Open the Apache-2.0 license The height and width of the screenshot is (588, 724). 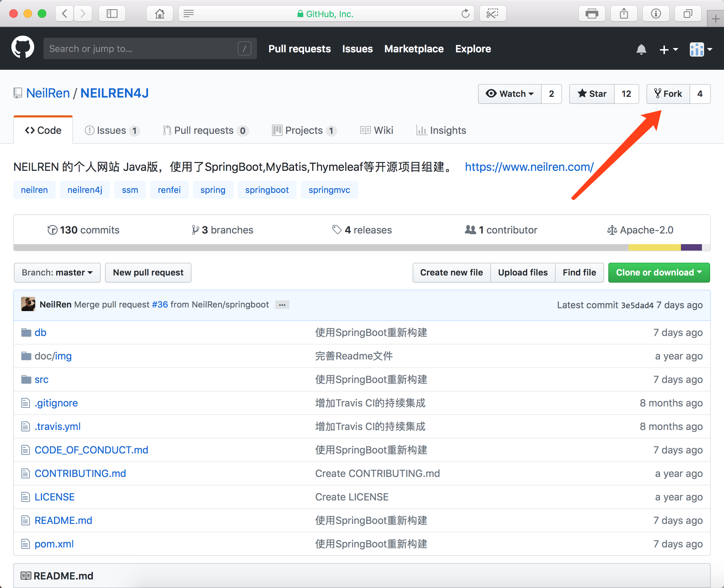coord(640,230)
